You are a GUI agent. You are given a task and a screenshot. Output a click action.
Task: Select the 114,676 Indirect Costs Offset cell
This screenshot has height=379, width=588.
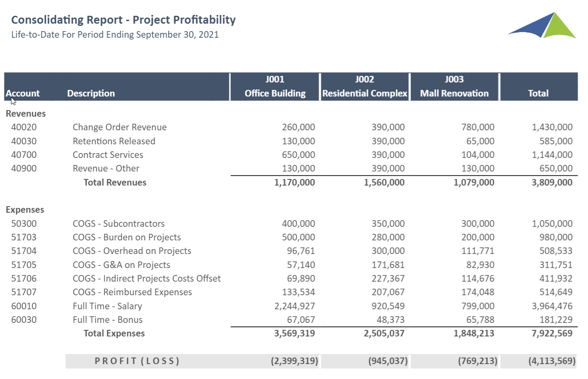click(478, 279)
